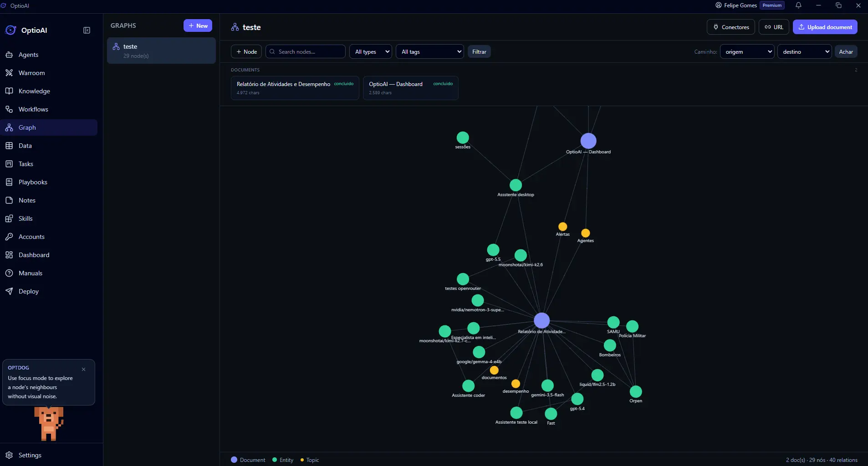
Task: Click the Upload document button
Action: (825, 27)
